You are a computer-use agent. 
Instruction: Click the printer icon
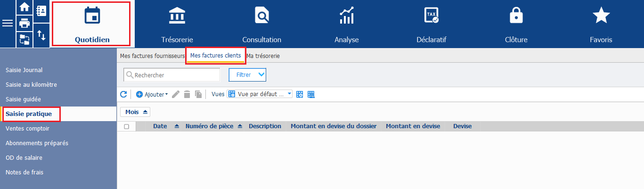24,23
